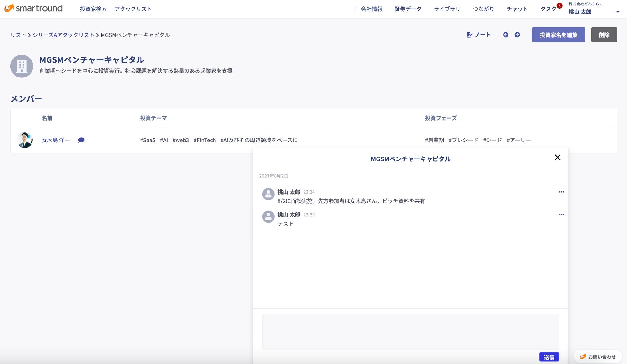Open options for the テスト message
Screen dimensions: 627x364
561,215
